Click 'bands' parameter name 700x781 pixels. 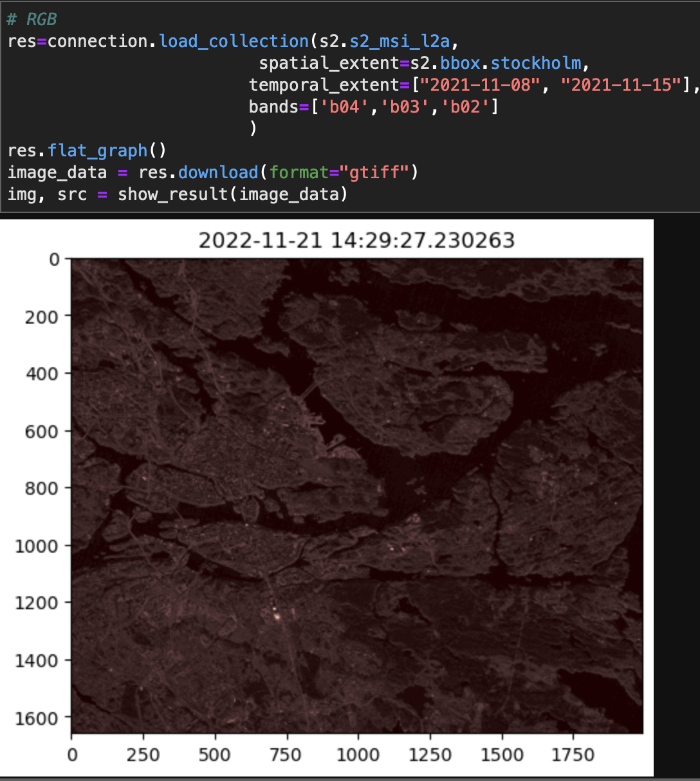[274, 107]
